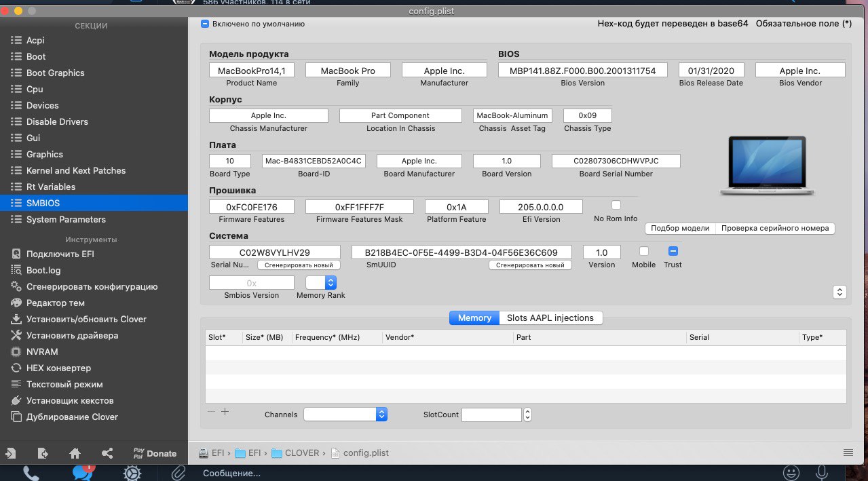The height and width of the screenshot is (481, 868).
Task: Open Установить драйвера tool
Action: tap(94, 335)
